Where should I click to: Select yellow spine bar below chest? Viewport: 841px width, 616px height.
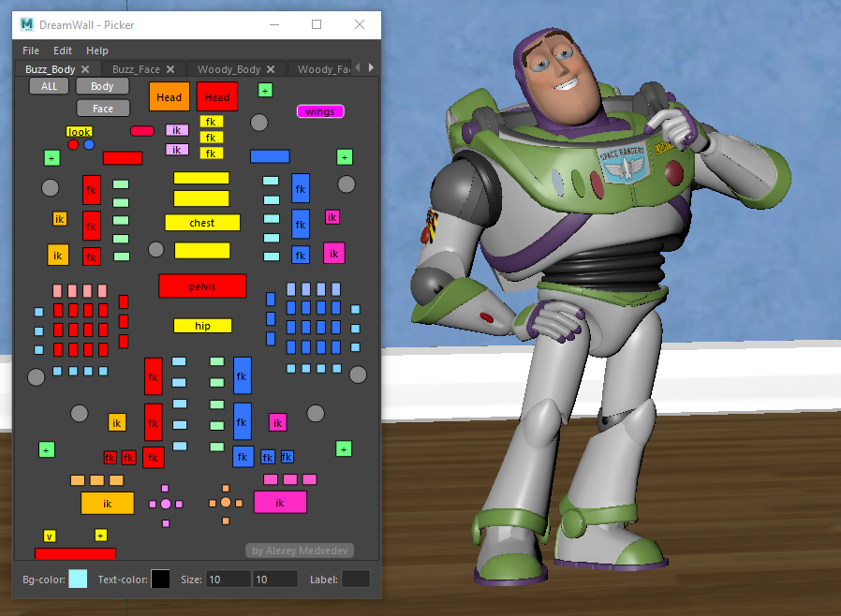(202, 250)
